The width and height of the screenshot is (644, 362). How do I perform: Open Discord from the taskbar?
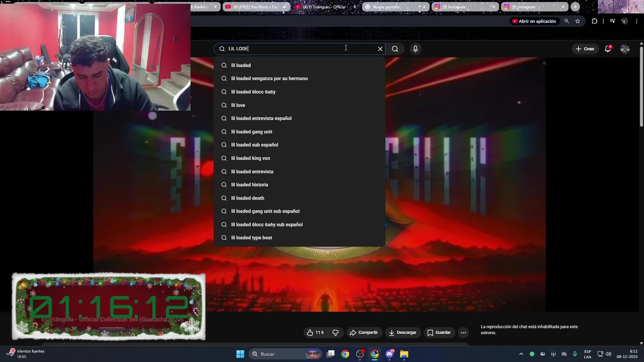[x=389, y=354]
